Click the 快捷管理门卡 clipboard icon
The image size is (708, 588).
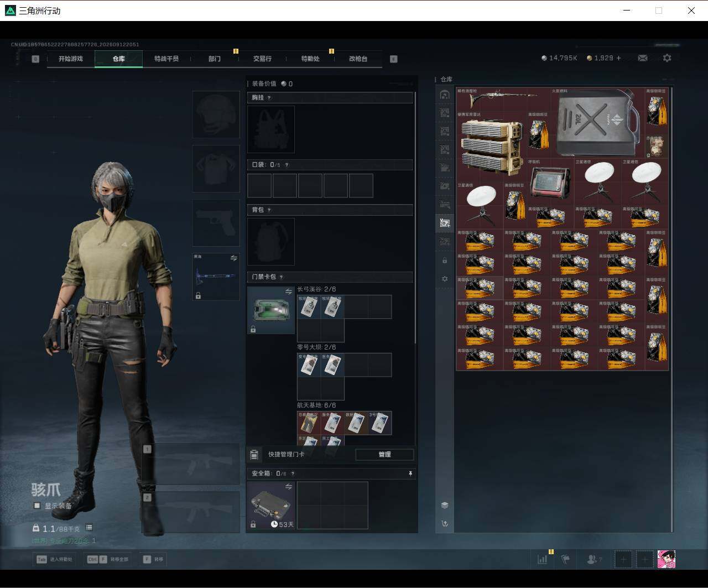click(x=254, y=455)
